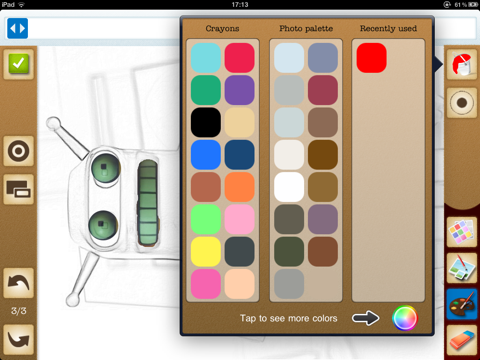Screen dimensions: 480x360
Task: Choose the yellow crayon
Action: [x=206, y=252]
